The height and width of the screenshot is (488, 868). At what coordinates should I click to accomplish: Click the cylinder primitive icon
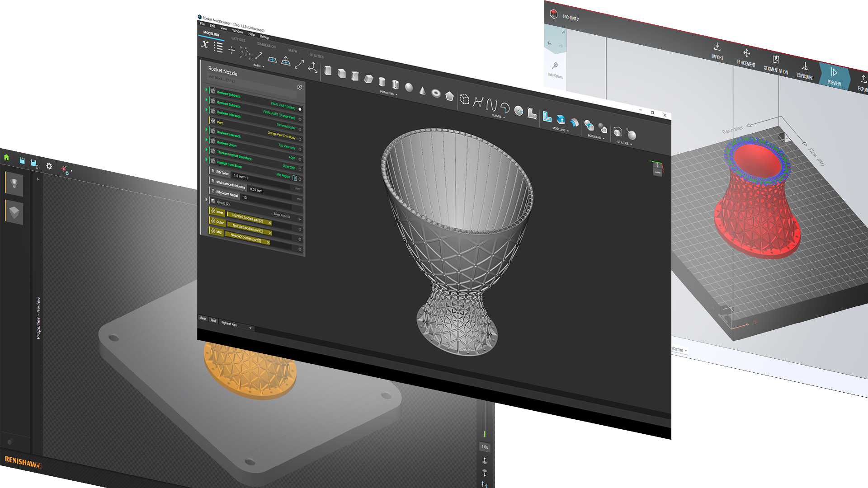click(382, 82)
